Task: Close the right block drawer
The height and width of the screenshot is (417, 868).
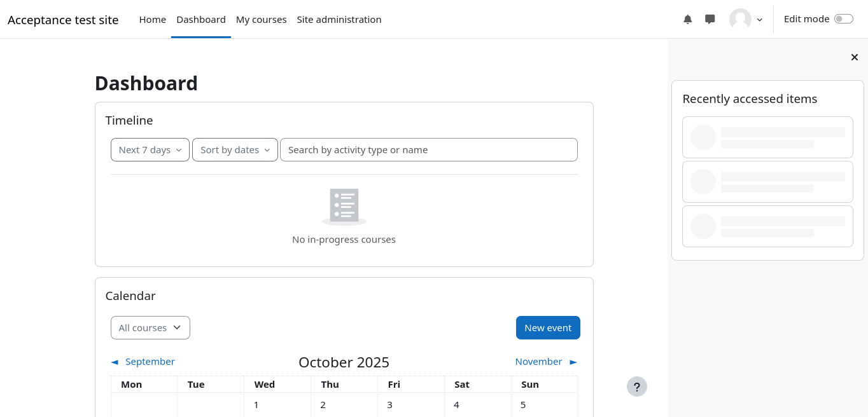Action: 855,57
